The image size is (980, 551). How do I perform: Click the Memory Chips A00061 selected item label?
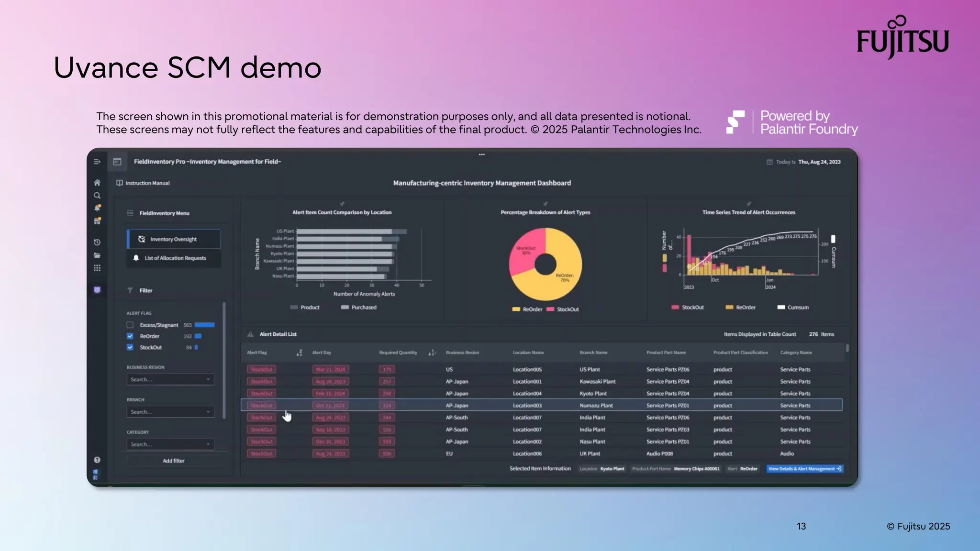pyautogui.click(x=697, y=469)
